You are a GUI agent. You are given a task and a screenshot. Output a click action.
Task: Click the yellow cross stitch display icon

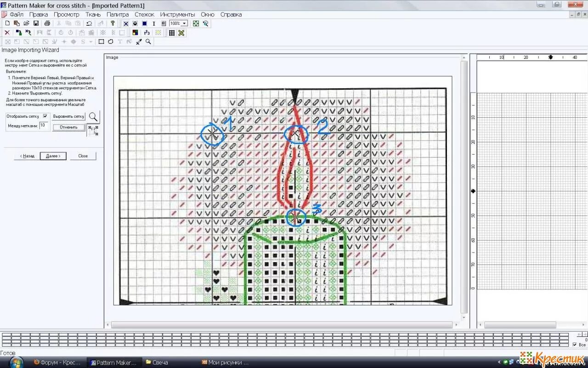pos(181,33)
